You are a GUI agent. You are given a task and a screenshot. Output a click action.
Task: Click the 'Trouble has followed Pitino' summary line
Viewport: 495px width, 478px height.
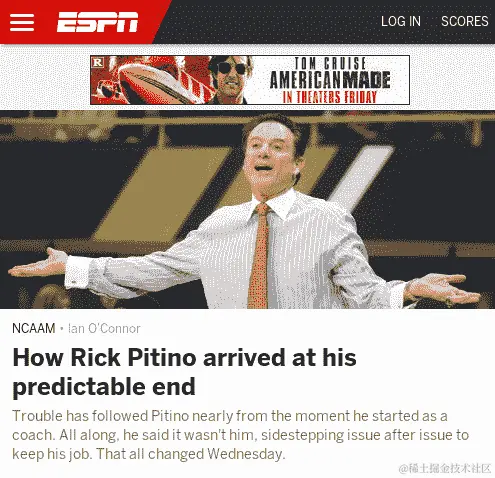tap(230, 416)
